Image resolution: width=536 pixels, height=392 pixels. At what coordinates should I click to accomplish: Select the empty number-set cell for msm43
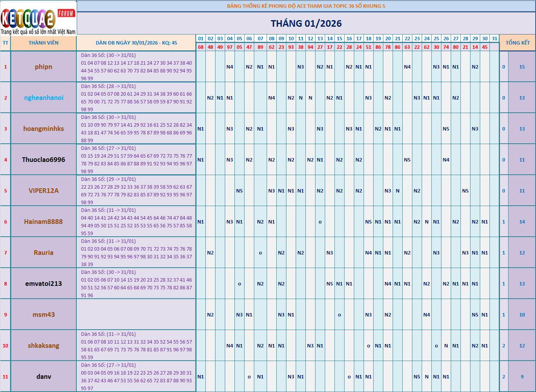[136, 315]
